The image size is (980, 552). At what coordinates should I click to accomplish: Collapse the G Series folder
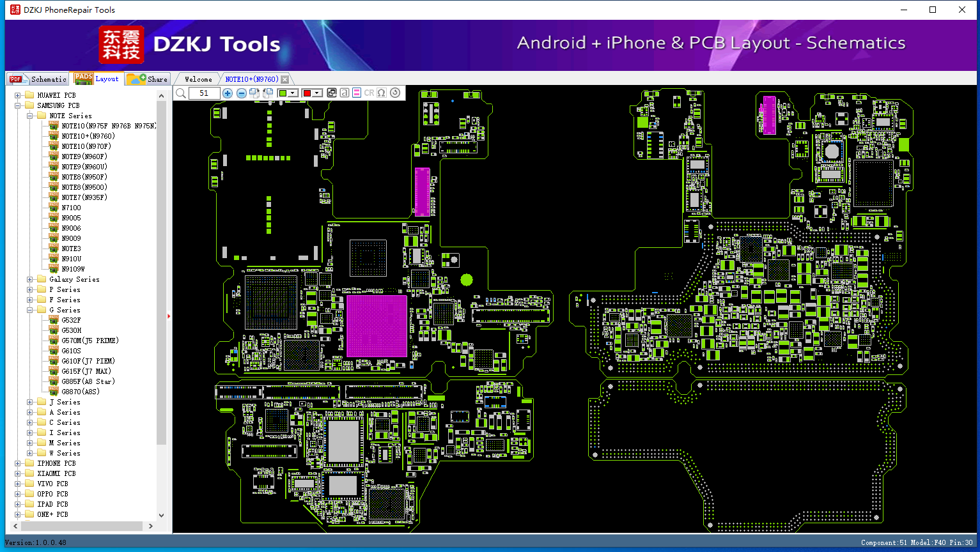click(30, 310)
